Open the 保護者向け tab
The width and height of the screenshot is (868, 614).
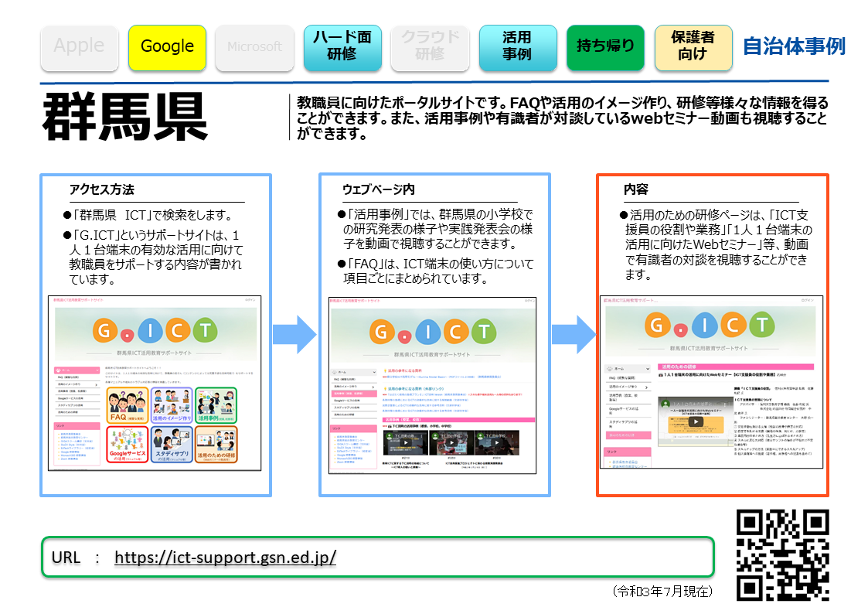coord(693,48)
